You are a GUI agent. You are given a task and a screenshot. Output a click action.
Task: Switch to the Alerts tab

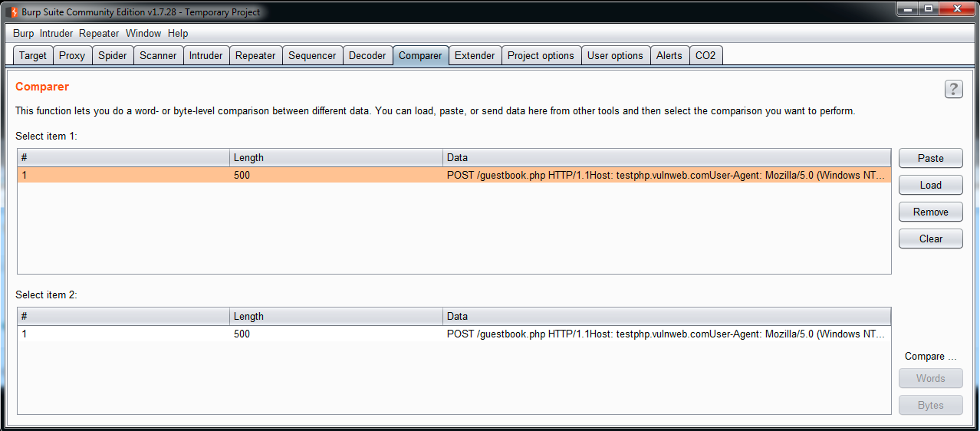669,55
